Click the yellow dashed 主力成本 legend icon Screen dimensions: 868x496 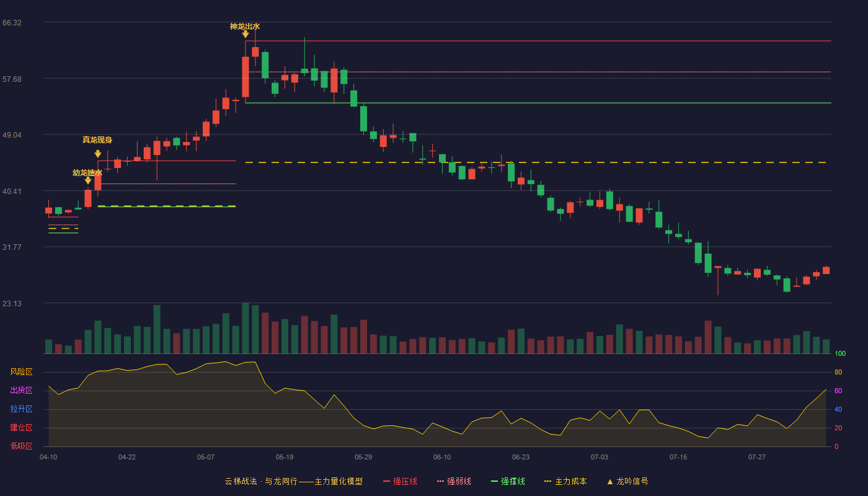[x=547, y=481]
